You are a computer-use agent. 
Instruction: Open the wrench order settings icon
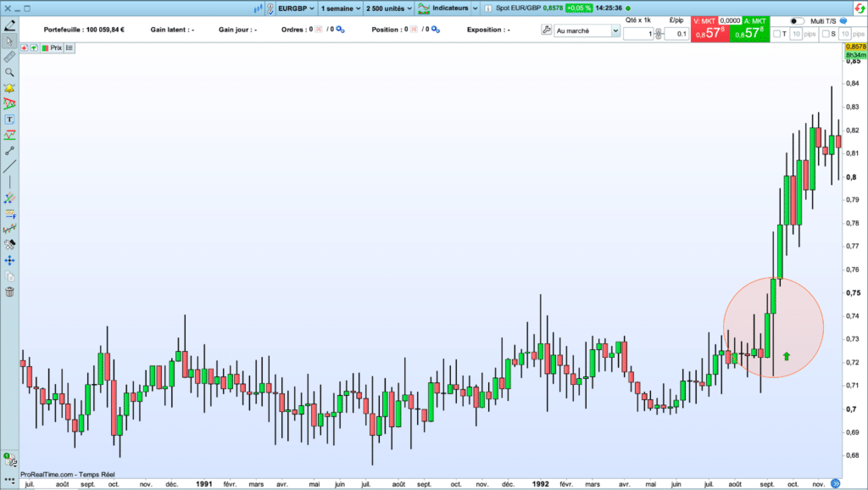(x=547, y=30)
